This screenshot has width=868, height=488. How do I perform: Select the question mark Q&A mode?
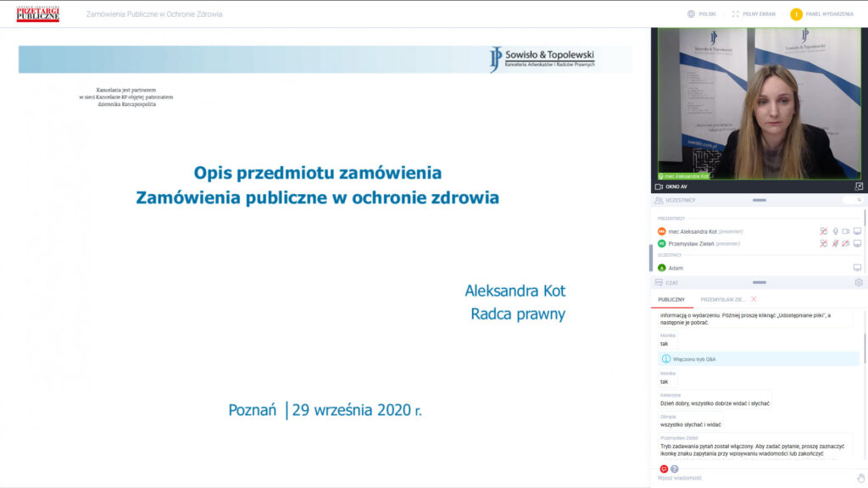coord(675,469)
